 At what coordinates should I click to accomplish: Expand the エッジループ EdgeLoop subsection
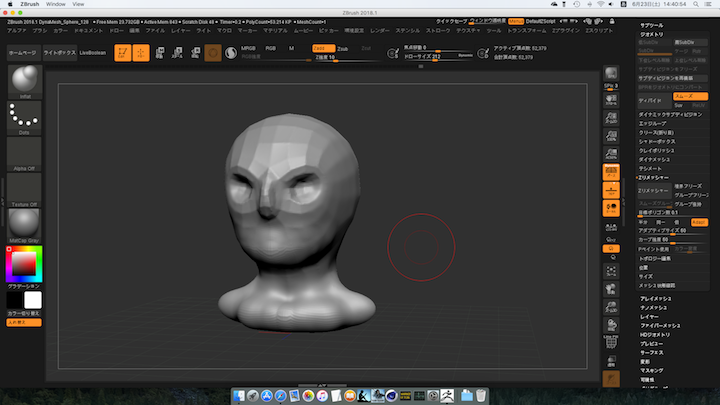pos(652,124)
